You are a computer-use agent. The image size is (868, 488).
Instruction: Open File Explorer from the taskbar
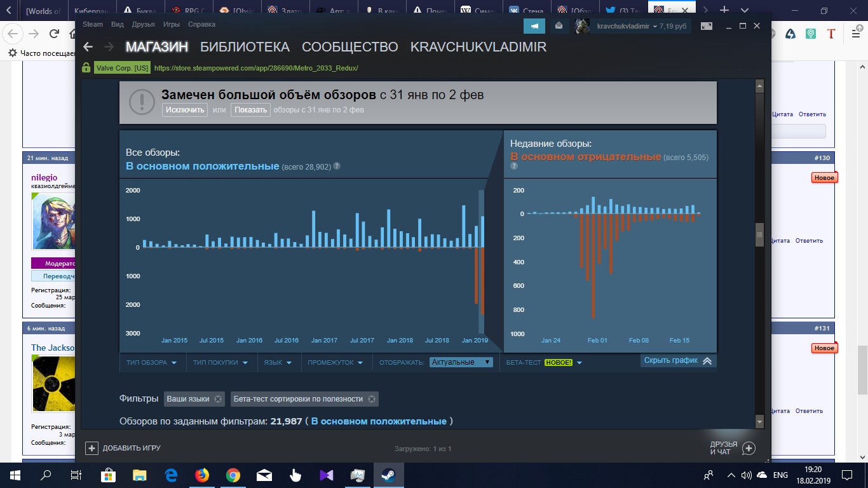(139, 475)
